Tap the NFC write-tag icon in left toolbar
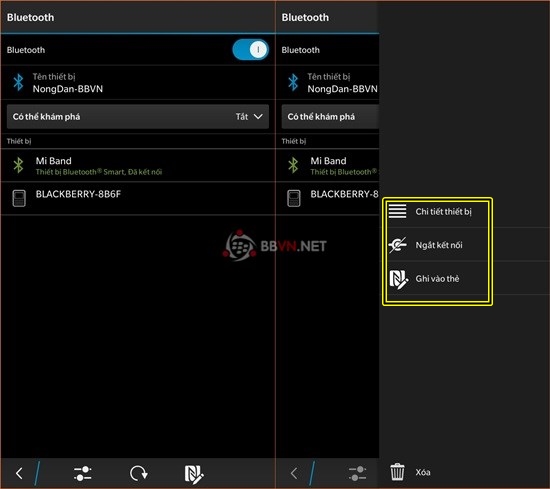 click(x=194, y=474)
